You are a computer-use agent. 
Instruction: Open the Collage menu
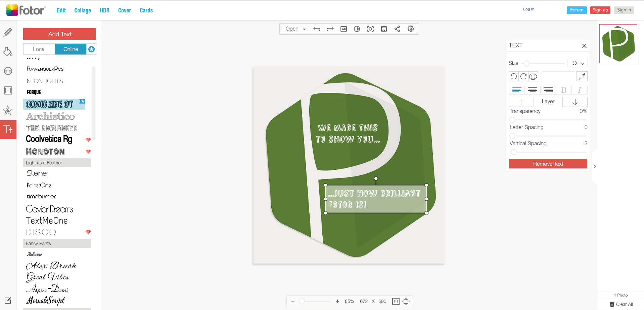tap(83, 10)
